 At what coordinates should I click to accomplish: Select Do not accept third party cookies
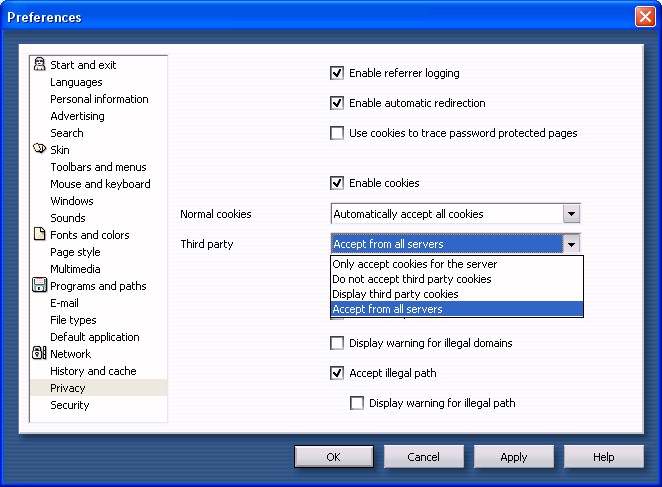coord(412,279)
